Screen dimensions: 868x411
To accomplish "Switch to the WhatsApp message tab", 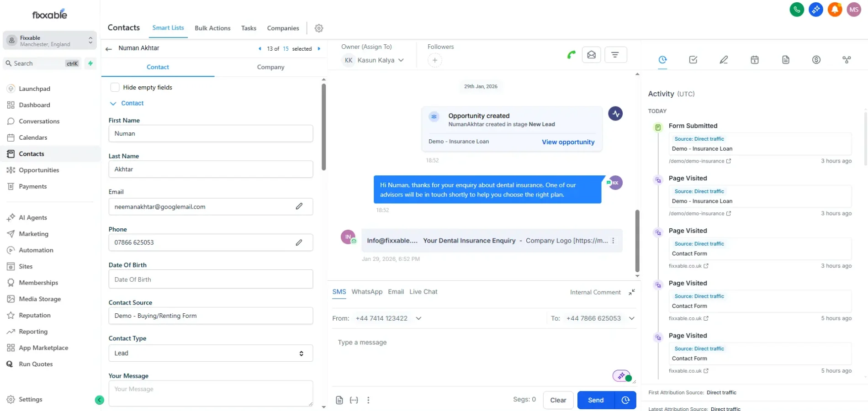I will coord(367,292).
